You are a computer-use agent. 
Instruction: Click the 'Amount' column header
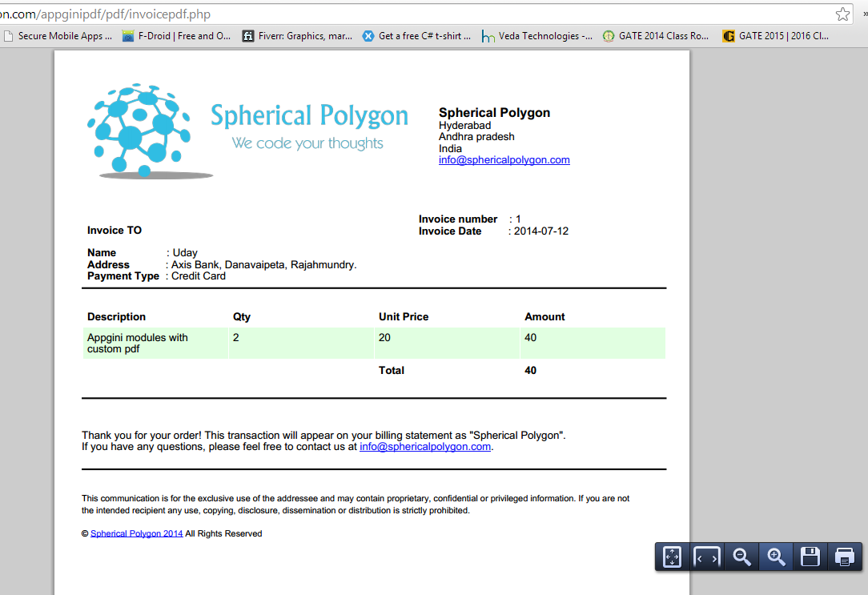[545, 317]
